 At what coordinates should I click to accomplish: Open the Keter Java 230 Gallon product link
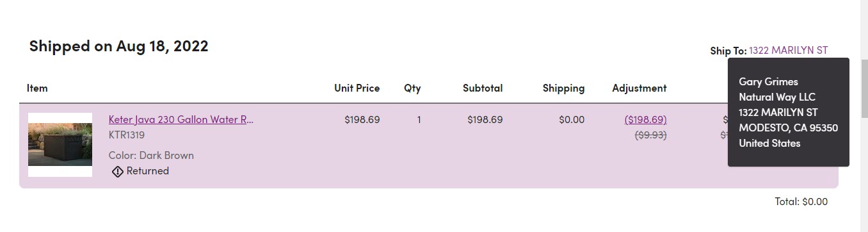coord(181,119)
